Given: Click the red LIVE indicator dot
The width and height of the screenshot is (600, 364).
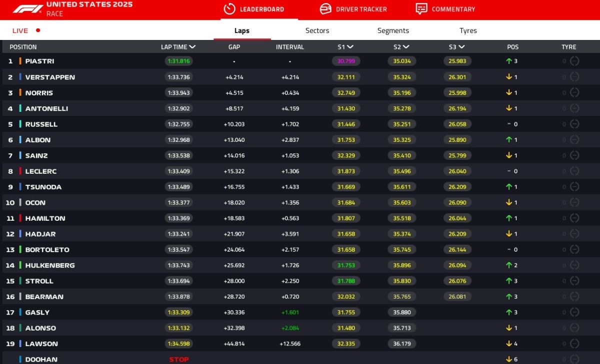Looking at the screenshot, I should pyautogui.click(x=38, y=30).
